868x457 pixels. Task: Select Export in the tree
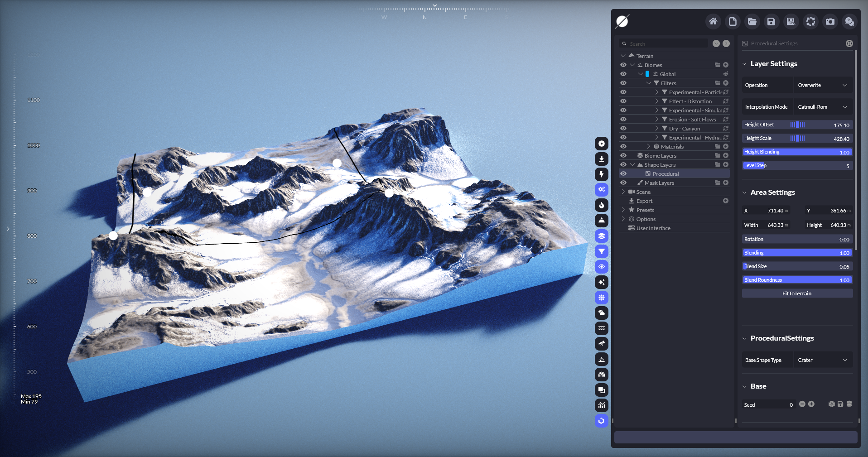click(644, 201)
